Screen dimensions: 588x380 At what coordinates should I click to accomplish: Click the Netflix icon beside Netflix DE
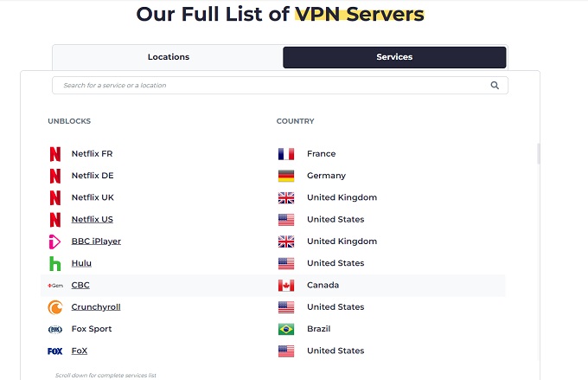55,176
